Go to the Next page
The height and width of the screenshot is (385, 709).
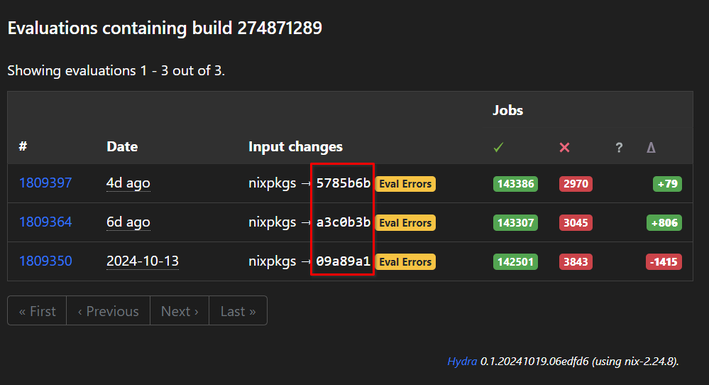(180, 311)
